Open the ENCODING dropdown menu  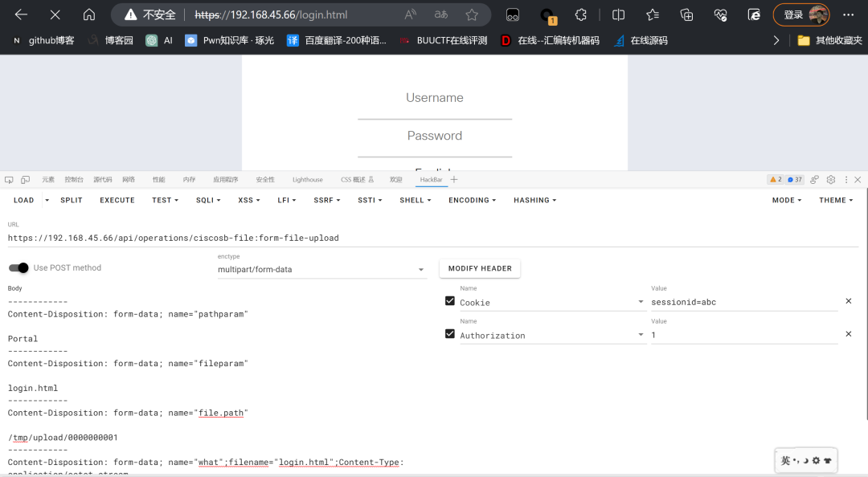pyautogui.click(x=473, y=200)
